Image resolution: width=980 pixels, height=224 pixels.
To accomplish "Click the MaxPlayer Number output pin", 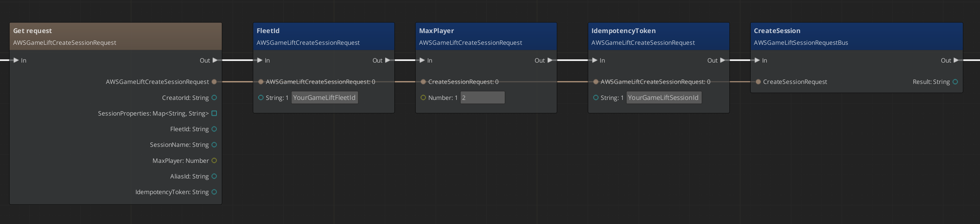I will click(x=214, y=160).
